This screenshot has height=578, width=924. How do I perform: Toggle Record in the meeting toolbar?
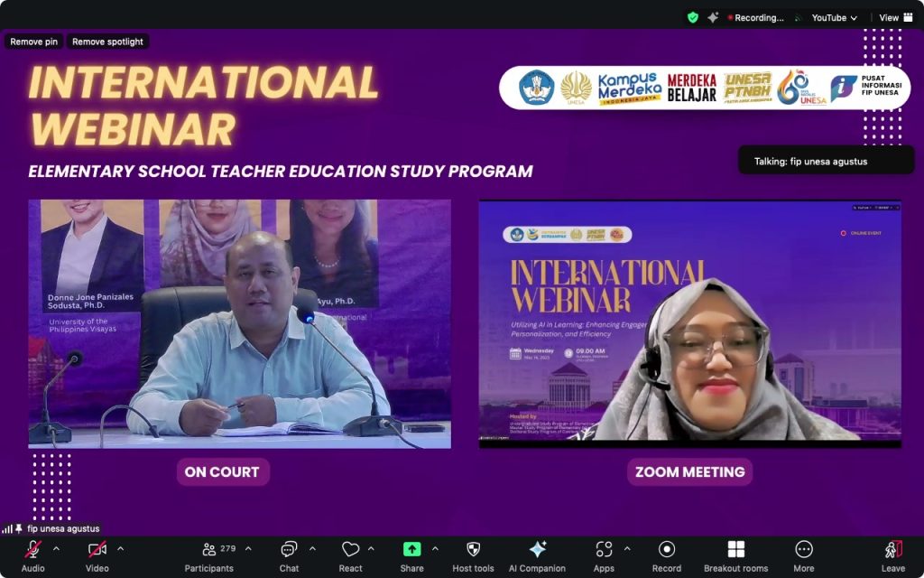pyautogui.click(x=666, y=550)
